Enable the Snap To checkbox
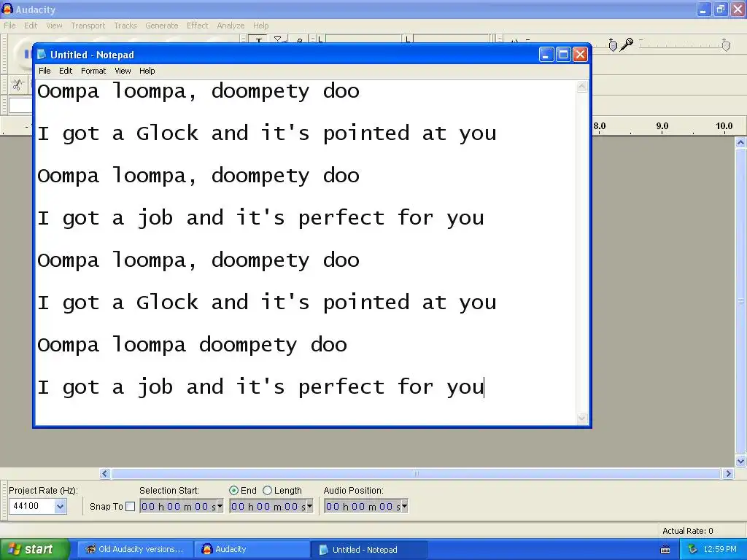The image size is (747, 560). point(130,507)
